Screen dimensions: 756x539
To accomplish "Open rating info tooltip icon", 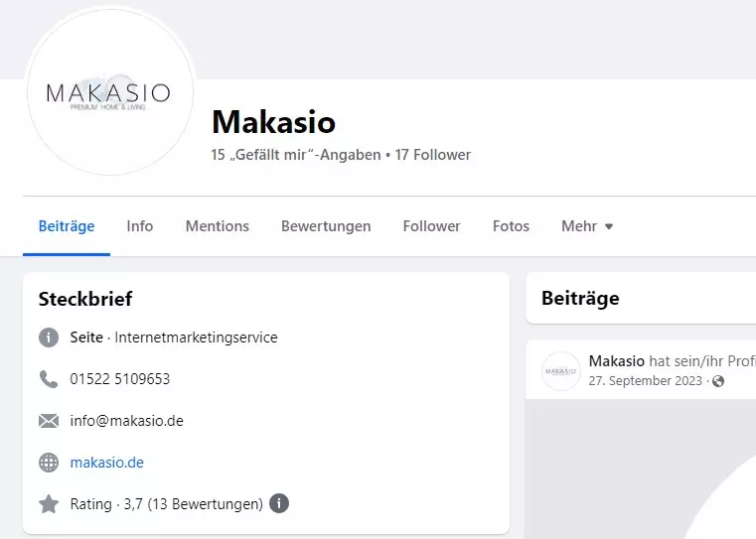I will (279, 503).
